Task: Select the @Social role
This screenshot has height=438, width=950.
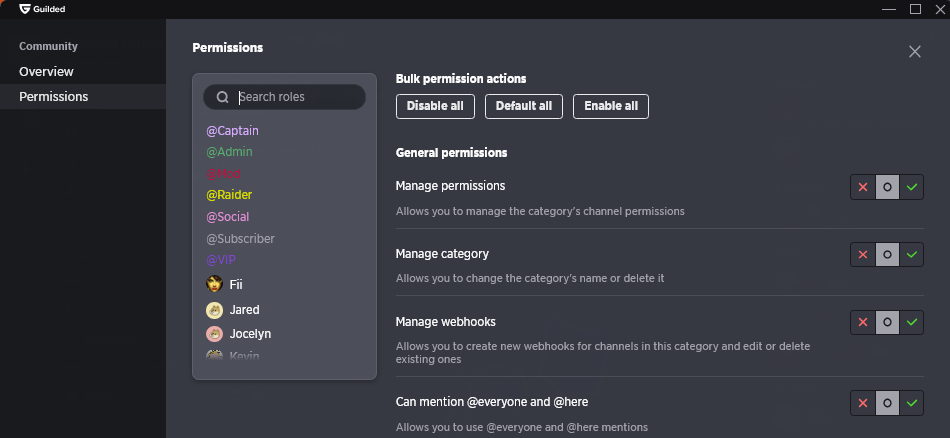Action: pos(228,217)
